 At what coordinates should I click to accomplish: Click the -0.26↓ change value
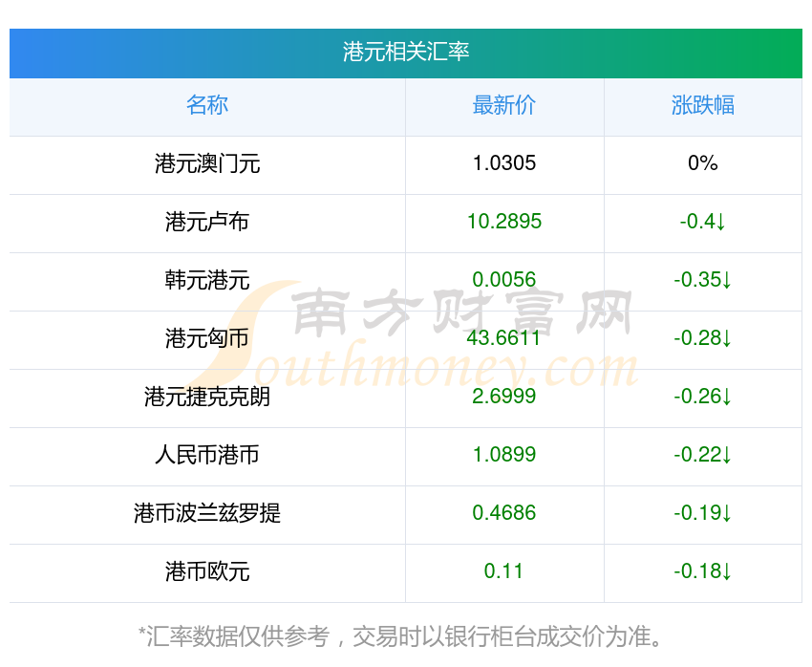coord(703,397)
